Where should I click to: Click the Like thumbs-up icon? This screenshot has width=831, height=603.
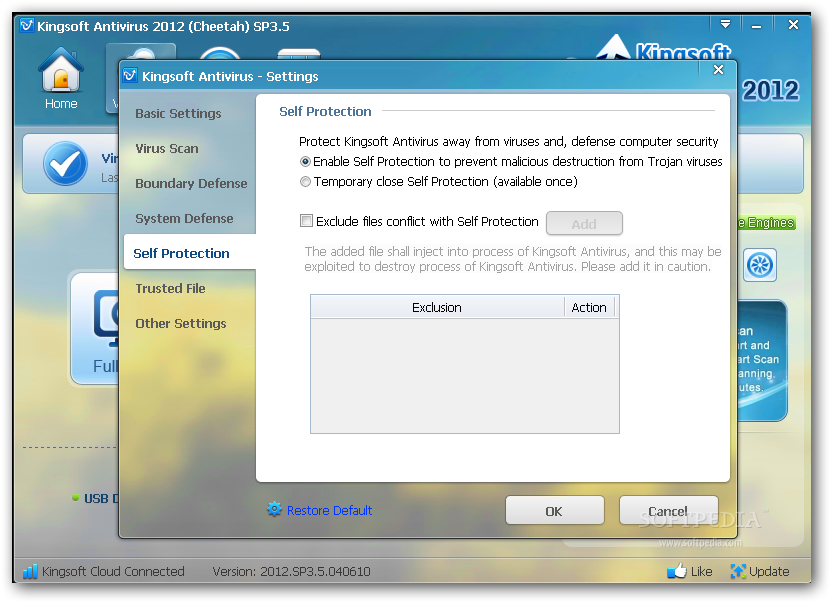pos(677,571)
